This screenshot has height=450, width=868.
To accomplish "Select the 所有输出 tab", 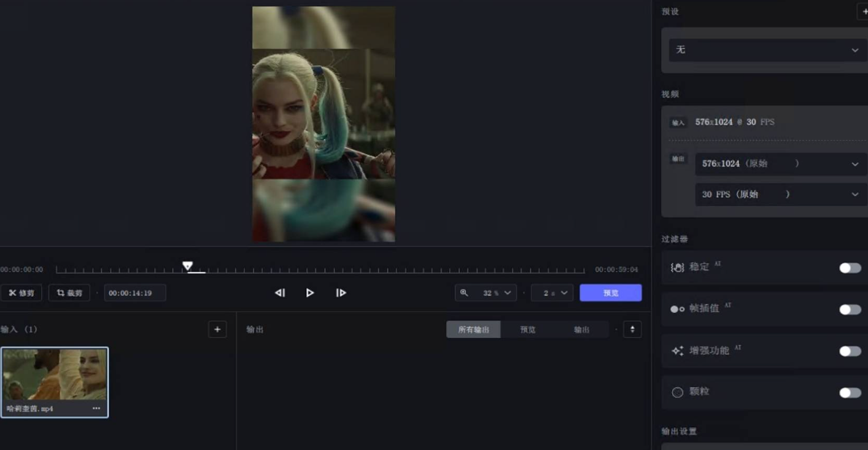I will point(473,330).
